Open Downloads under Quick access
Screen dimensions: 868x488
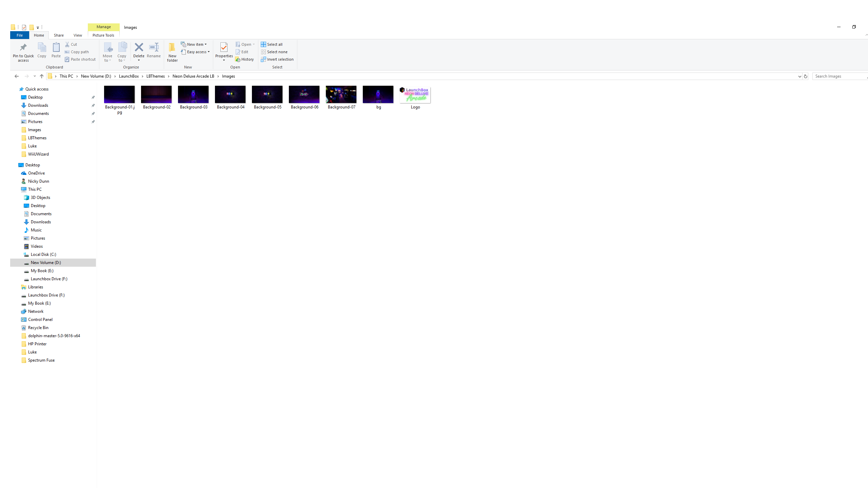pyautogui.click(x=38, y=105)
